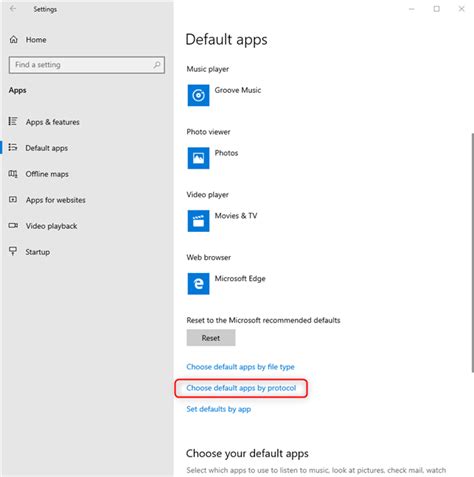Open Choose default apps by protocol
The height and width of the screenshot is (477, 474).
(241, 388)
